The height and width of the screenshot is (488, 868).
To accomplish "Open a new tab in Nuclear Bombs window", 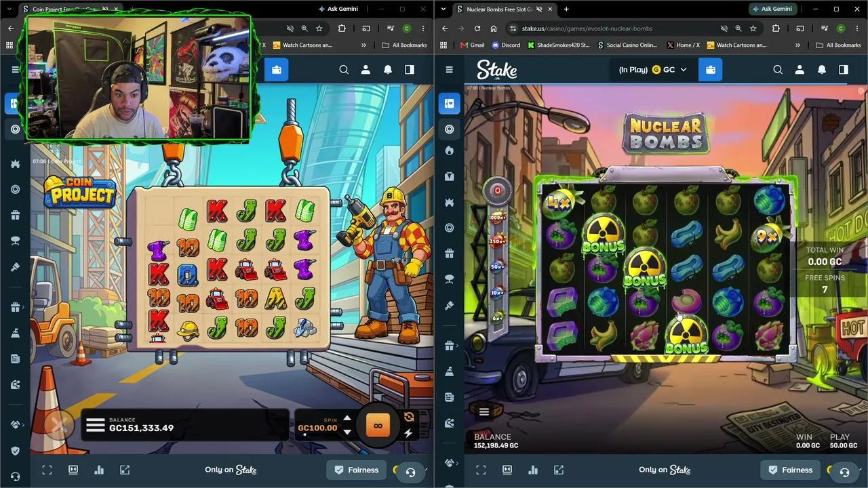I will pos(566,9).
